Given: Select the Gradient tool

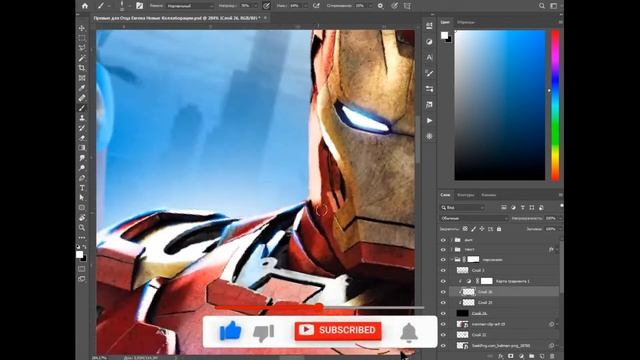Looking at the screenshot, I should pyautogui.click(x=82, y=148).
